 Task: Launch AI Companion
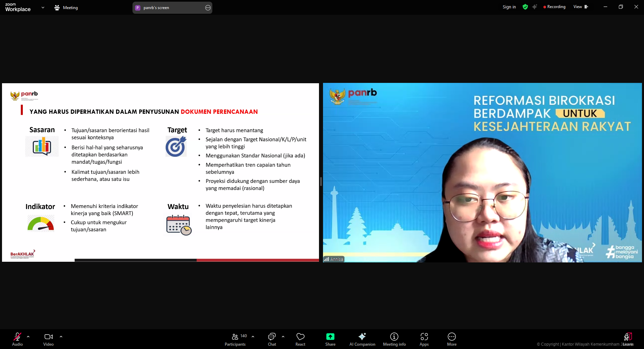pyautogui.click(x=362, y=339)
